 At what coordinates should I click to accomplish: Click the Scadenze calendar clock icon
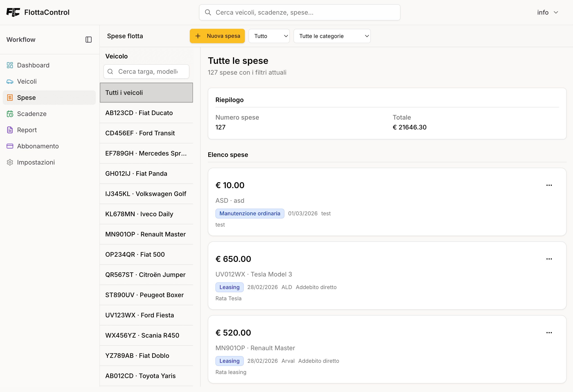[x=10, y=114]
